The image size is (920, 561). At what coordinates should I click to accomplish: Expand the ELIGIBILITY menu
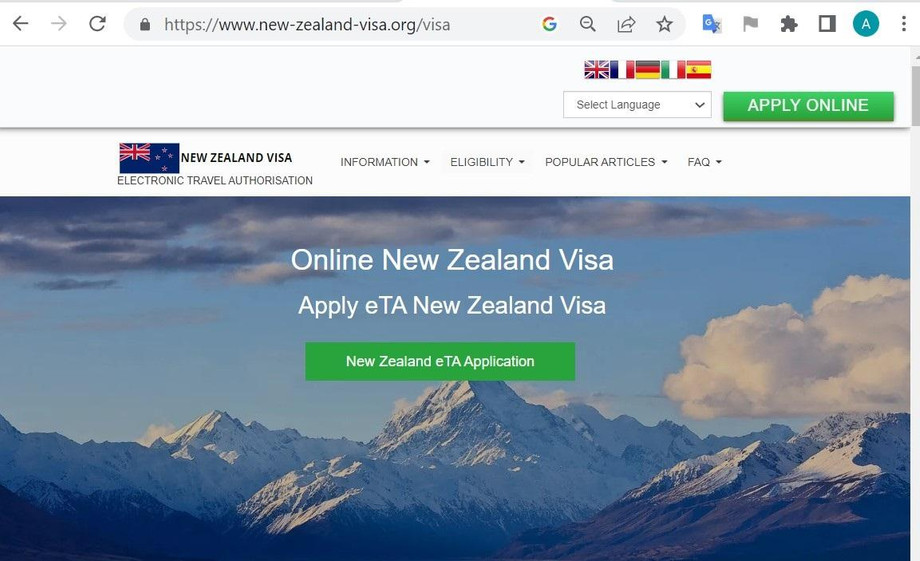coord(487,162)
